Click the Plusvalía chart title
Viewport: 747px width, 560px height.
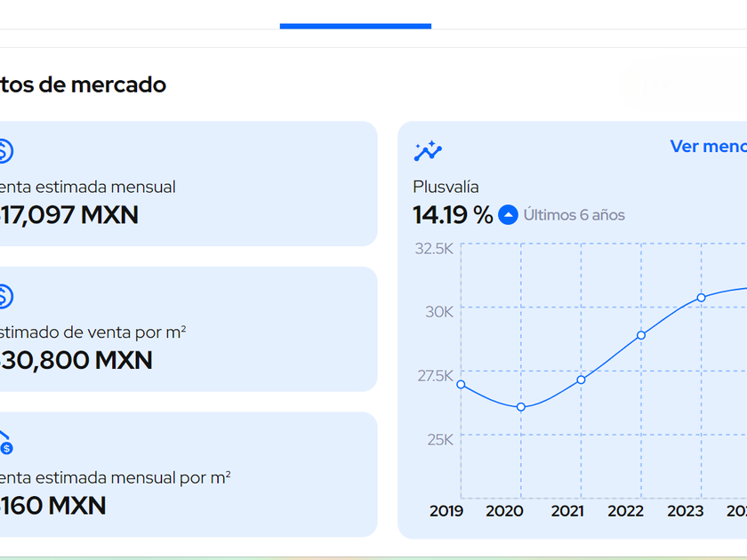click(446, 187)
